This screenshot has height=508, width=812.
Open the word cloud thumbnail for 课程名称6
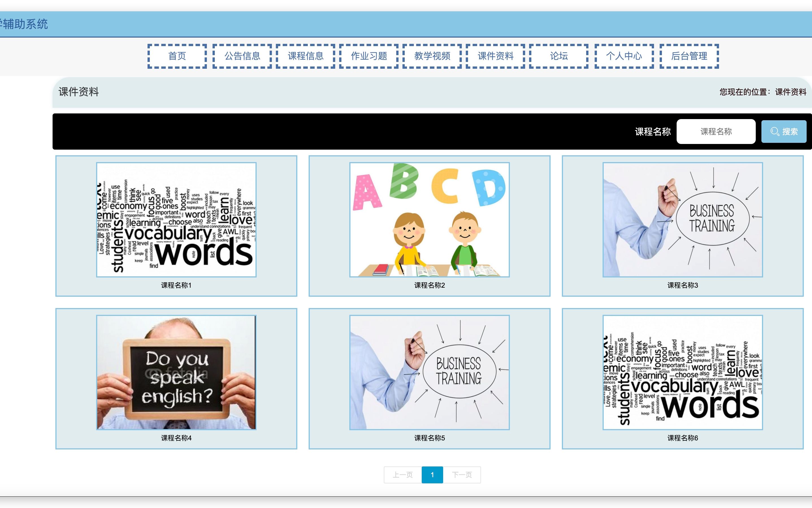coord(683,372)
